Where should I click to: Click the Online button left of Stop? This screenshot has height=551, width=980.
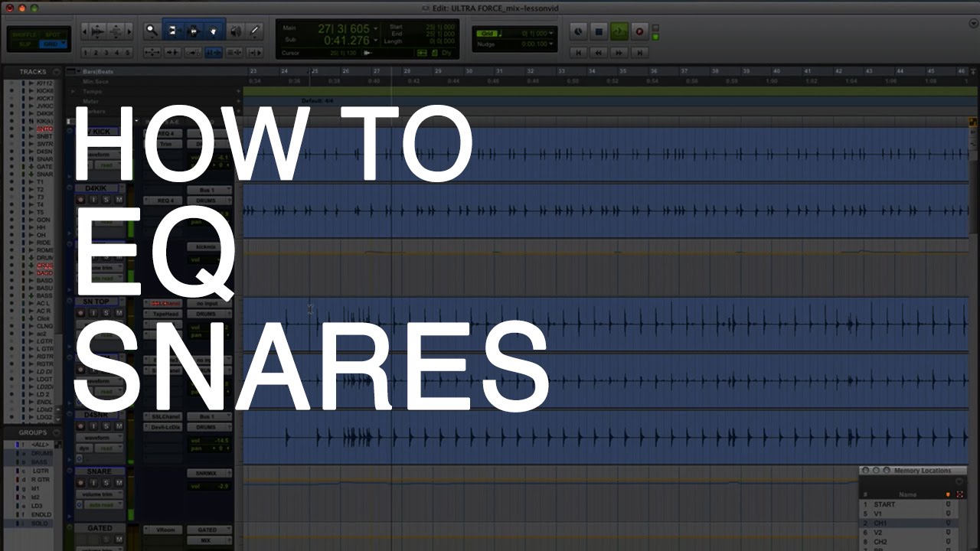click(579, 31)
